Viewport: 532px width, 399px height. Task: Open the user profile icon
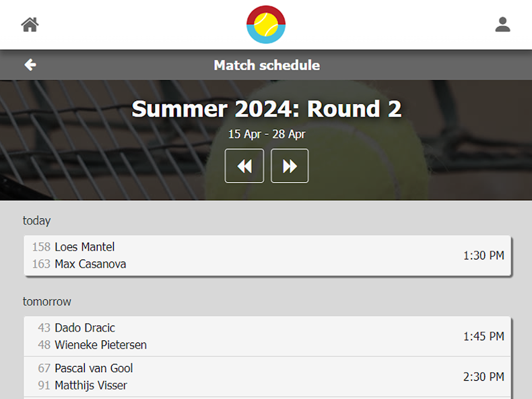502,25
